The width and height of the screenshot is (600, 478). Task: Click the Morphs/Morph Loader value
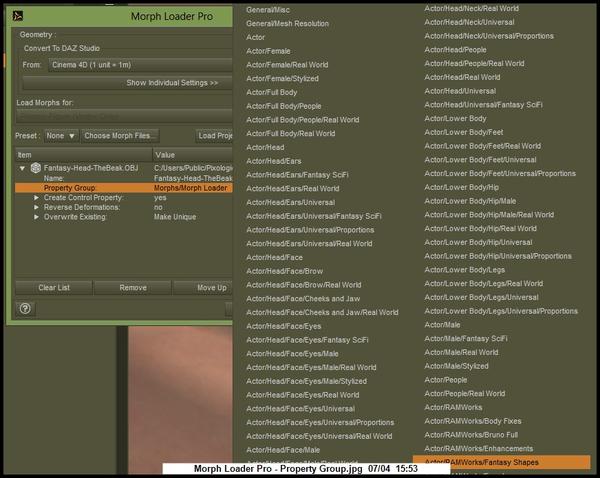tap(190, 188)
